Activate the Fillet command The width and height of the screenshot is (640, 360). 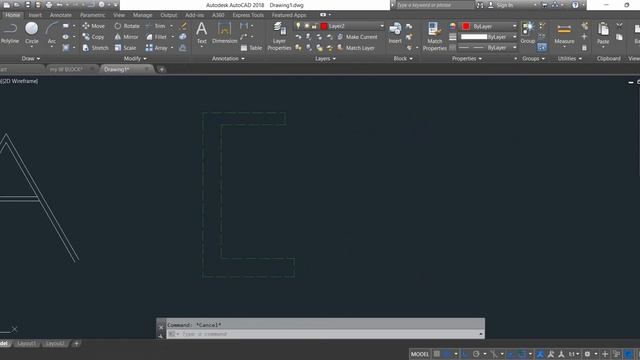[x=156, y=37]
